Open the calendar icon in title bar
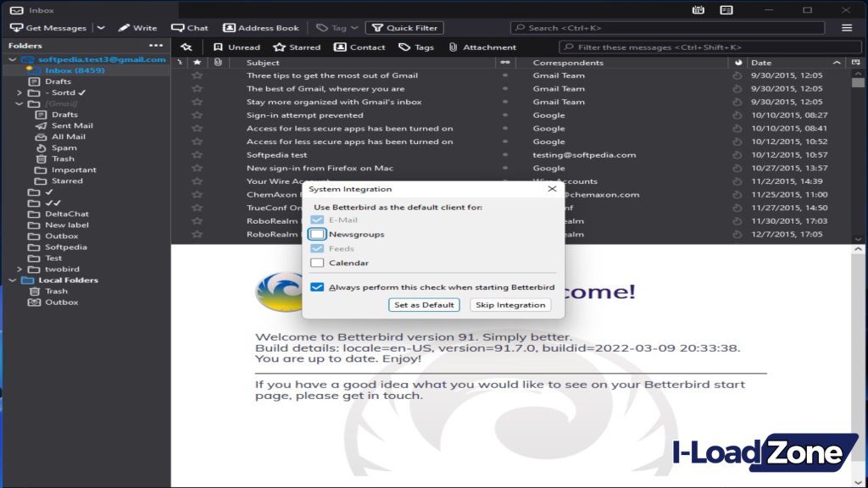868x488 pixels. tap(698, 10)
